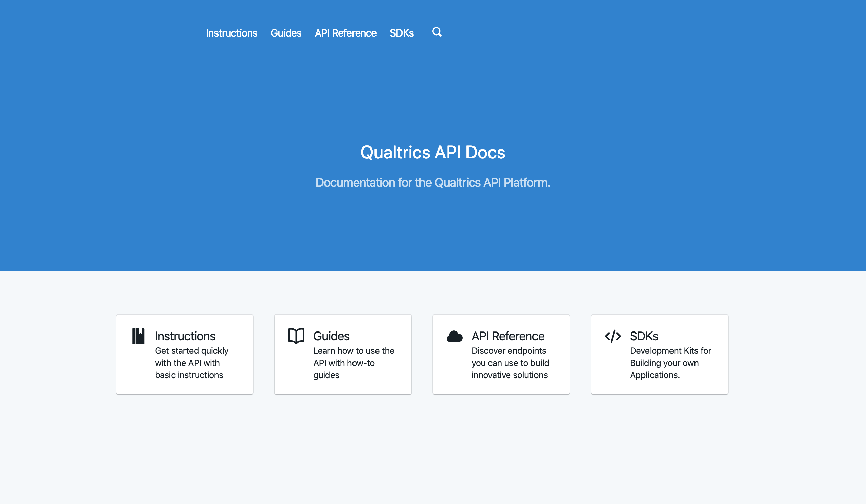866x504 pixels.
Task: Click 'Discover endpoints you can use' description
Action: pos(510,363)
